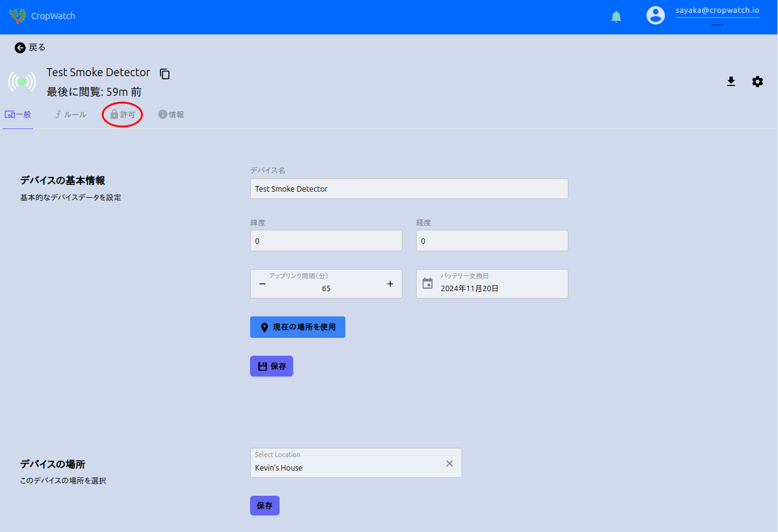Open the notifications bell
Viewport: 778px width, 532px height.
[x=616, y=17]
